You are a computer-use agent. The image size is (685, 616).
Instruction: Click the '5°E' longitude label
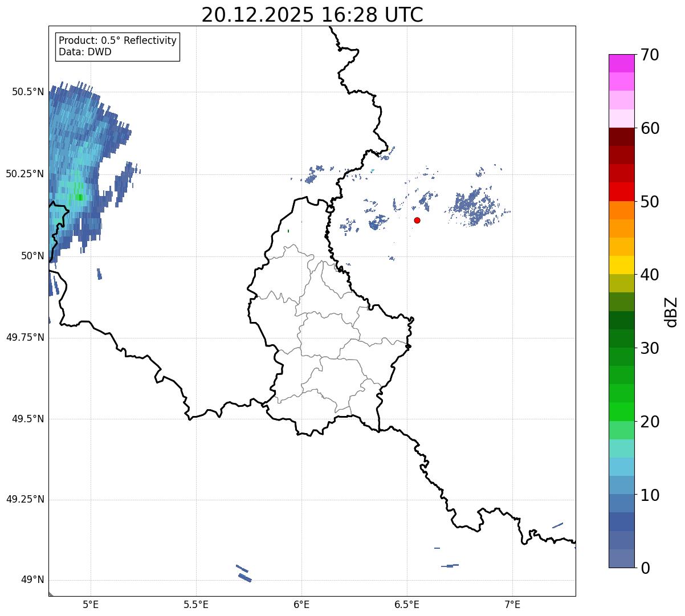(91, 605)
